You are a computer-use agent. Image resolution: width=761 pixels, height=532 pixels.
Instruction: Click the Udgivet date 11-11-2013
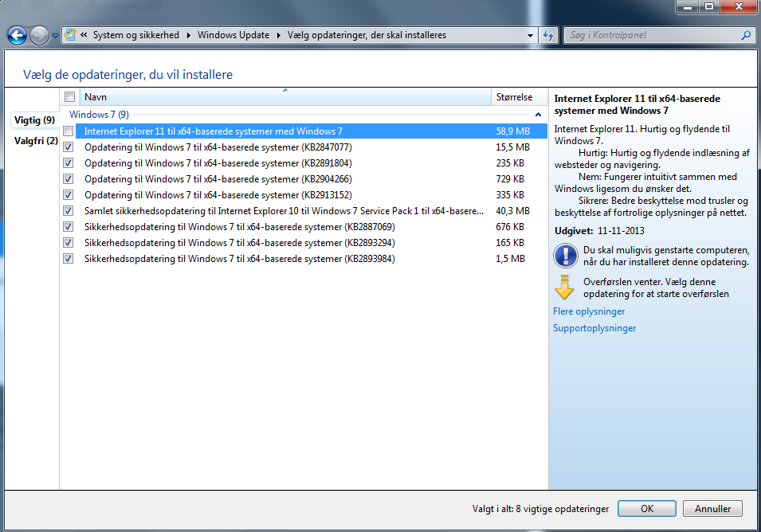coord(621,231)
